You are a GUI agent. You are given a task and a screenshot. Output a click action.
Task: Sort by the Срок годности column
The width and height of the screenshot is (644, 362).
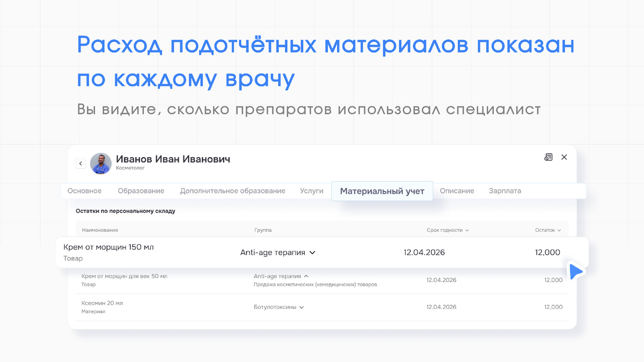[448, 230]
